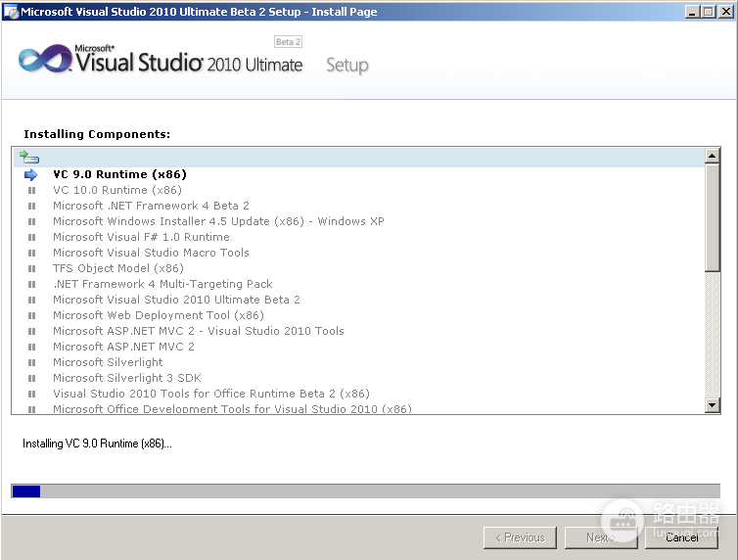
Task: Click the pending icon beside Visual Studio Macro Tools
Action: pos(31,254)
